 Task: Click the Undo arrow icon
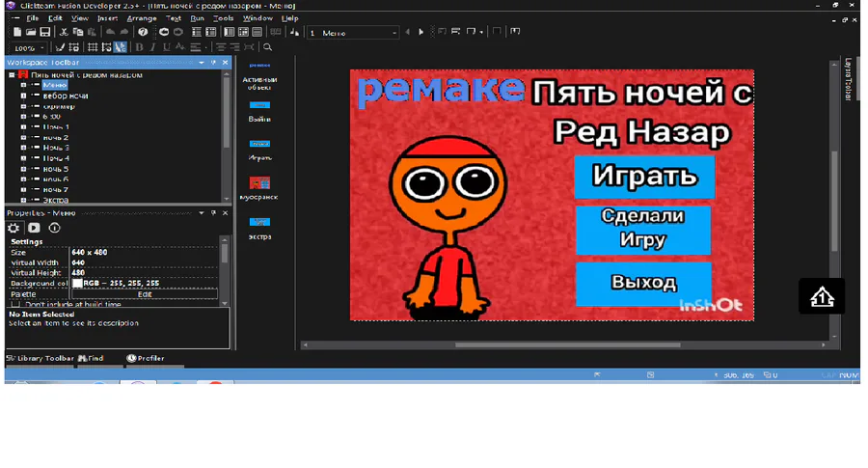110,32
